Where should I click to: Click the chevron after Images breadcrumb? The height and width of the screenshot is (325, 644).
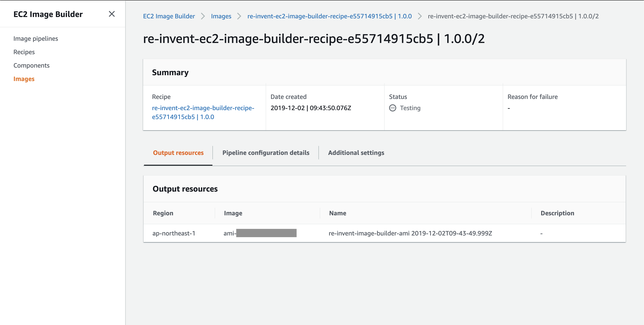[x=239, y=16]
